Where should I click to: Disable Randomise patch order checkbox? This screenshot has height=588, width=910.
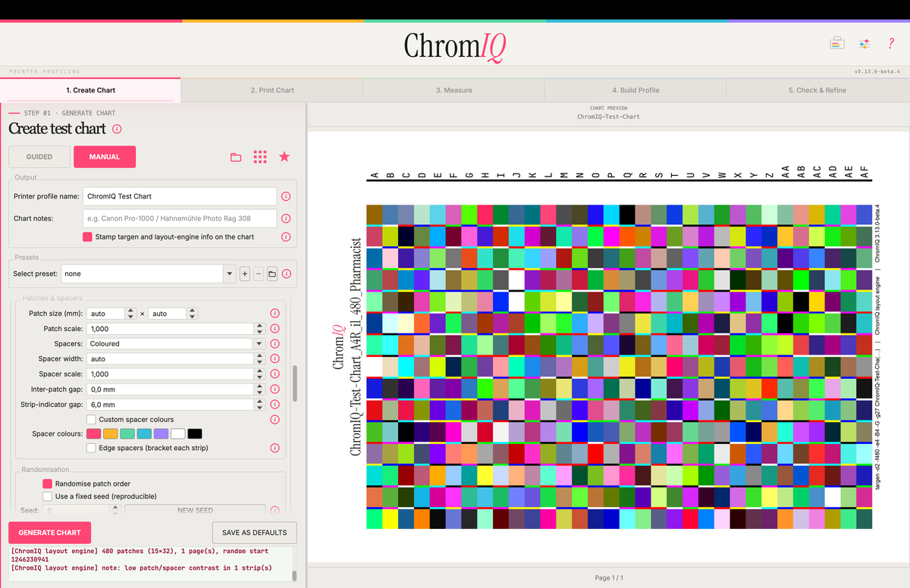pos(48,483)
